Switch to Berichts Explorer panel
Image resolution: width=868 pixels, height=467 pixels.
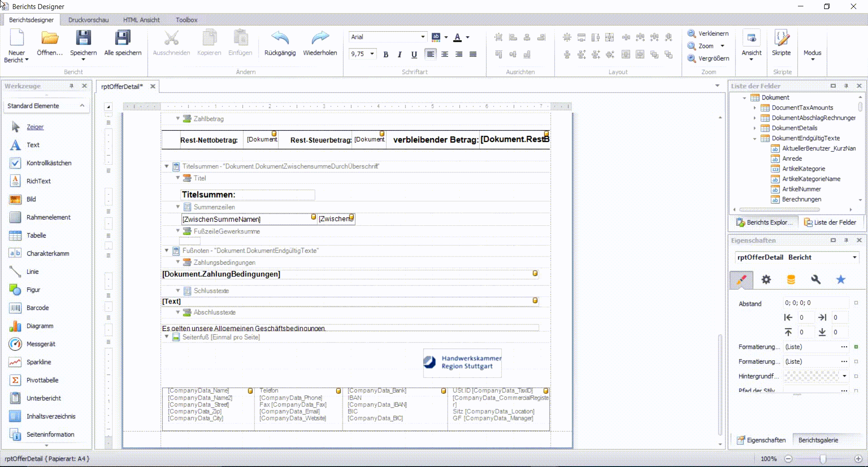764,222
